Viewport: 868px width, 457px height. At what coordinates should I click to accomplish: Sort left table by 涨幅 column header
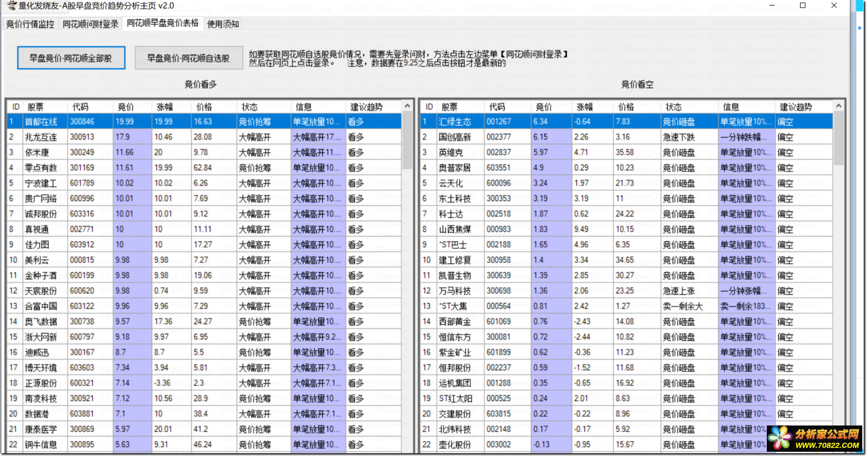(x=171, y=107)
